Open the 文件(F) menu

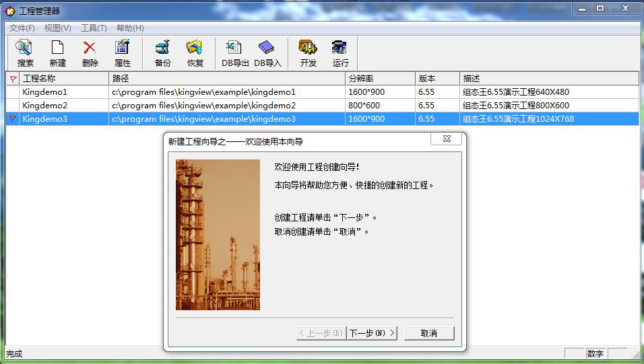[x=22, y=28]
